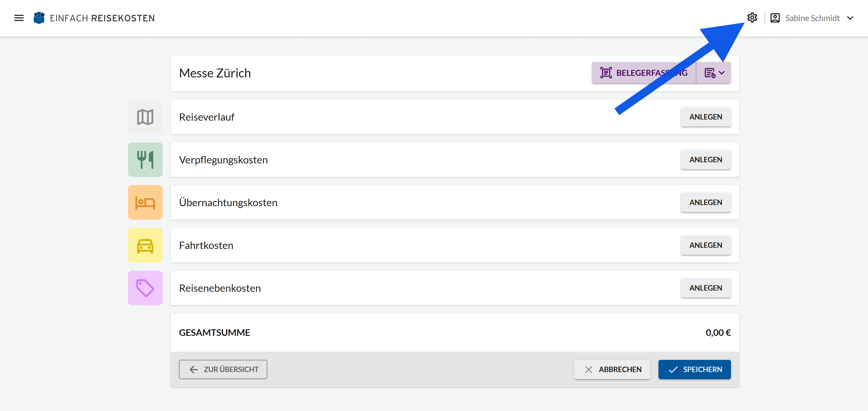Viewport: 868px width, 411px height.
Task: Select the Reiseverlauf map icon
Action: [145, 117]
